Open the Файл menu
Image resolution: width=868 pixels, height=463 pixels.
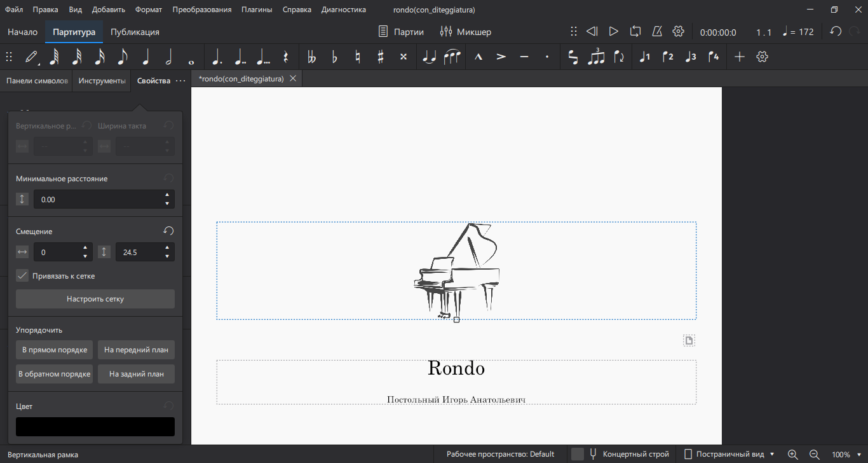(14, 10)
